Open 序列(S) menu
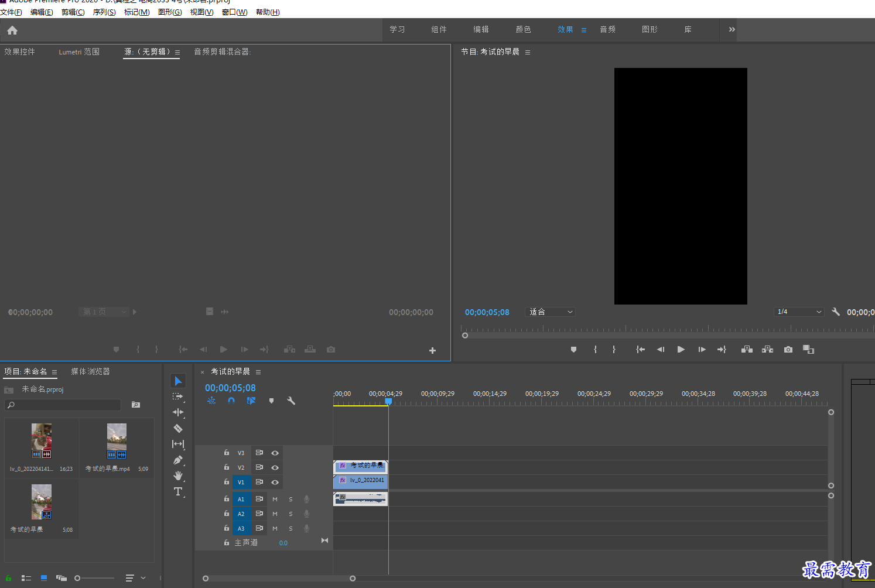Screen dimensions: 875x588 104,12
